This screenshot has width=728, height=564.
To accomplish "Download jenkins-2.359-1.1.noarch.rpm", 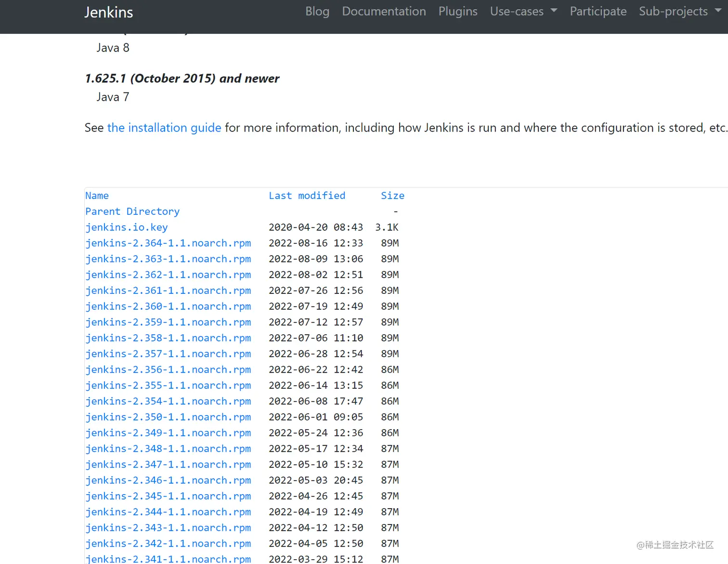I will 168,322.
